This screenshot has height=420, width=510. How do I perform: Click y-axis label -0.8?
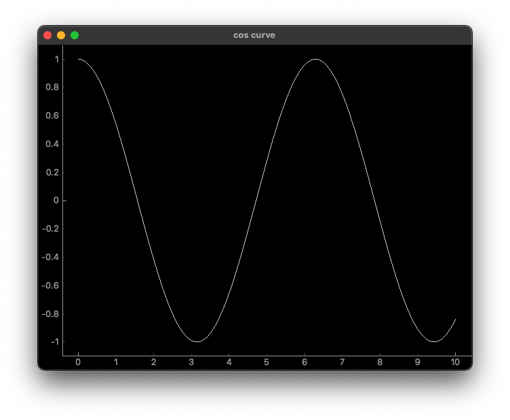pos(50,314)
